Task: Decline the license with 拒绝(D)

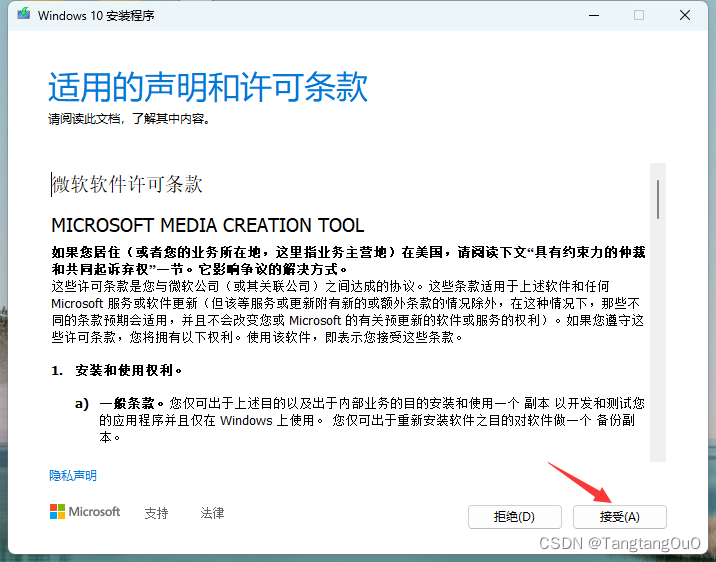Action: (x=515, y=517)
